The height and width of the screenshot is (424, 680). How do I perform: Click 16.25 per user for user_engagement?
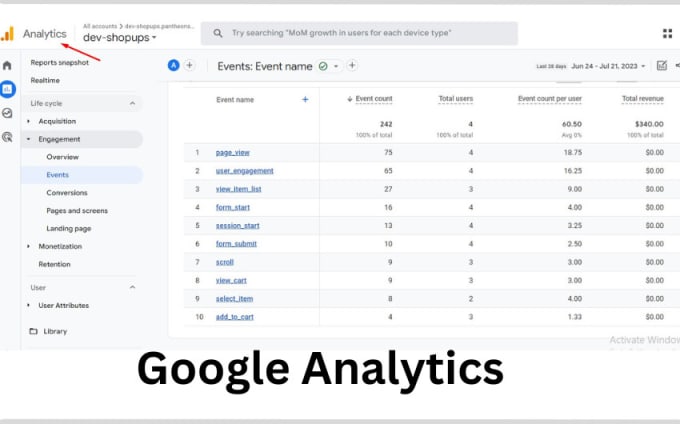pyautogui.click(x=573, y=171)
